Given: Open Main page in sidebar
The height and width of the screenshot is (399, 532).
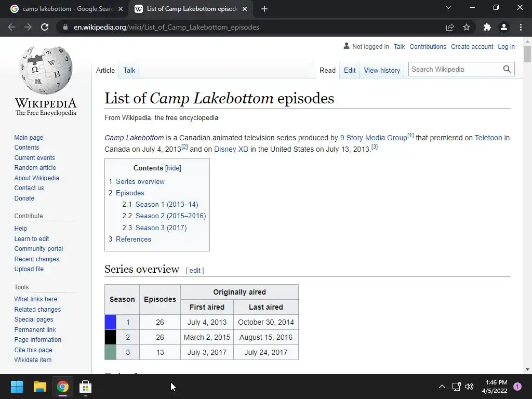Looking at the screenshot, I should [x=29, y=137].
